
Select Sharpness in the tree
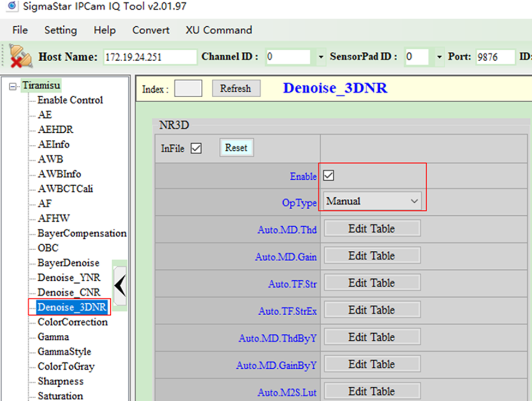[61, 381]
